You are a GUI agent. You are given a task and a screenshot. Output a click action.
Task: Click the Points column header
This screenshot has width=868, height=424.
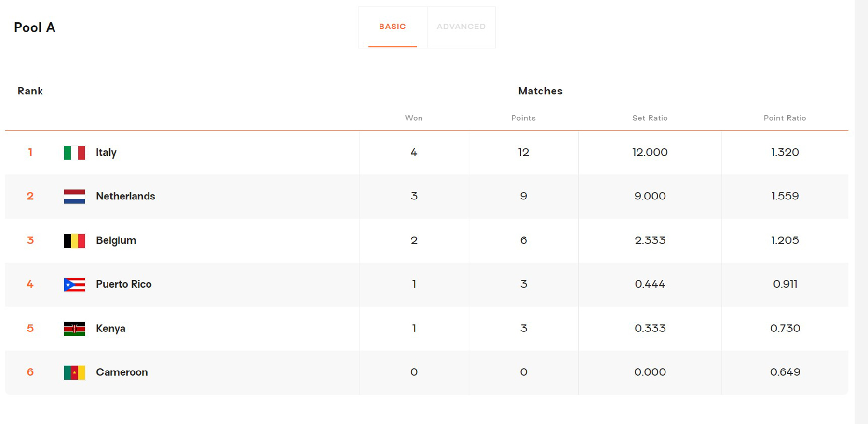pyautogui.click(x=523, y=118)
